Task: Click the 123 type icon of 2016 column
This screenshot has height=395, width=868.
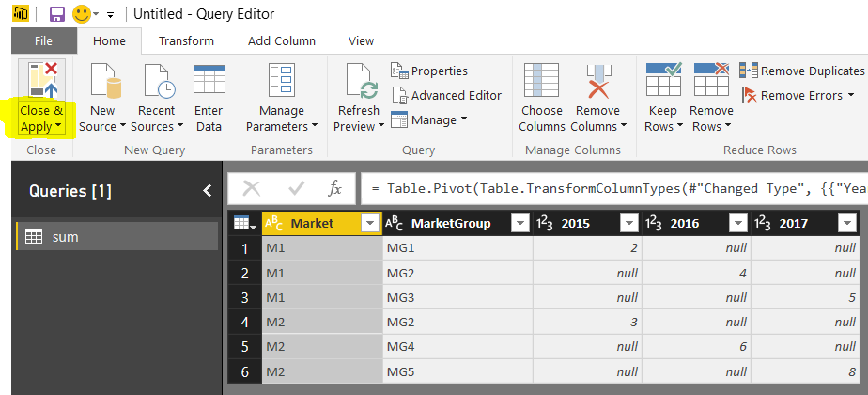Action: (x=654, y=223)
